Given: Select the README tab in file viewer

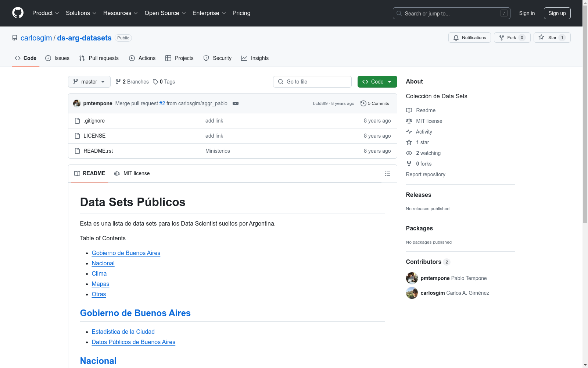Looking at the screenshot, I should click(90, 173).
